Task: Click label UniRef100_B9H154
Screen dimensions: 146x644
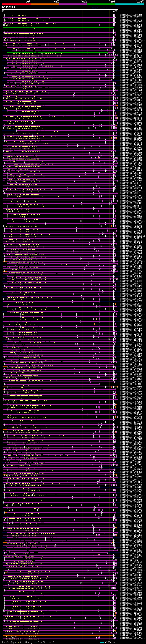Action: 131,50
